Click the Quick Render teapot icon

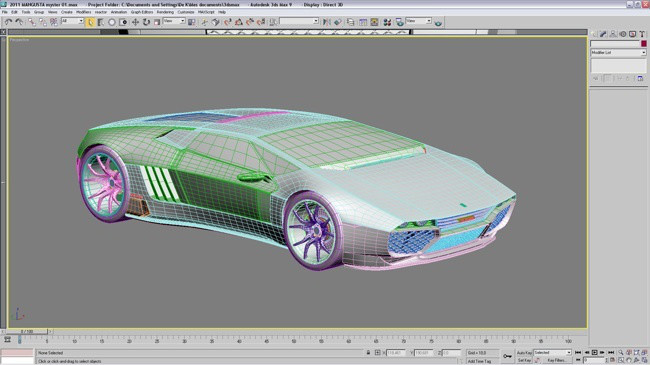tap(438, 22)
